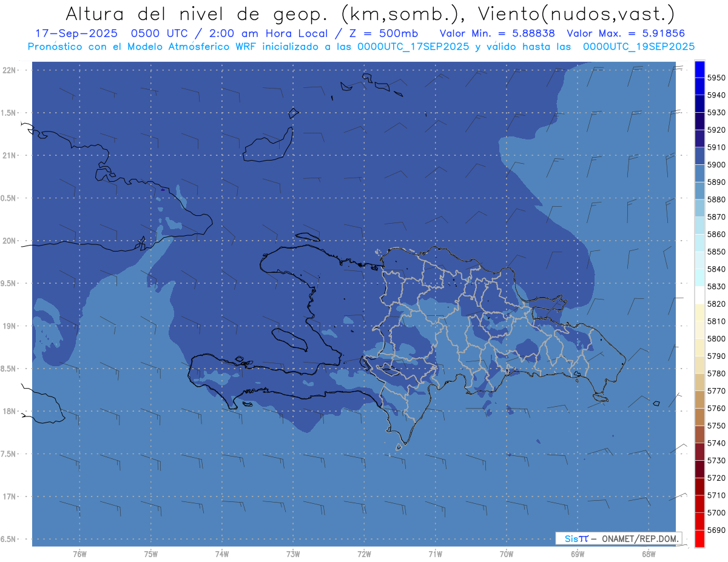The image size is (728, 562).
Task: Click the '5900' colorbar value
Action: point(716,165)
